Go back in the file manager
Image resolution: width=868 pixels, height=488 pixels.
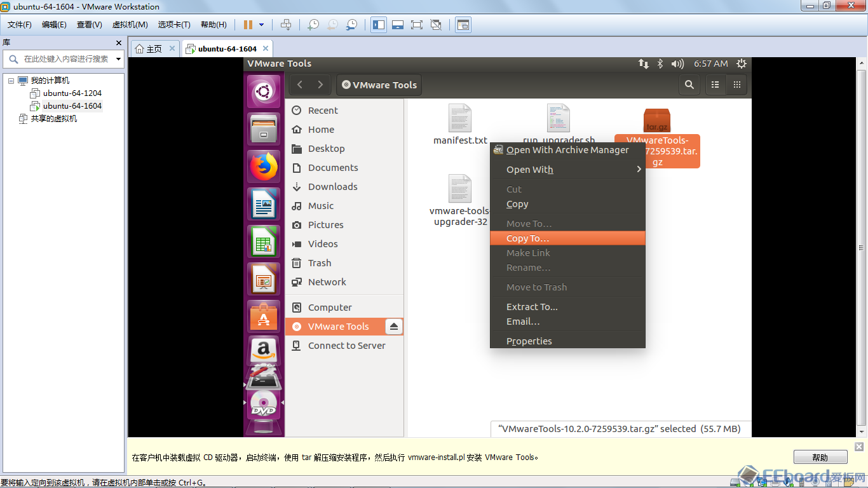(x=300, y=85)
